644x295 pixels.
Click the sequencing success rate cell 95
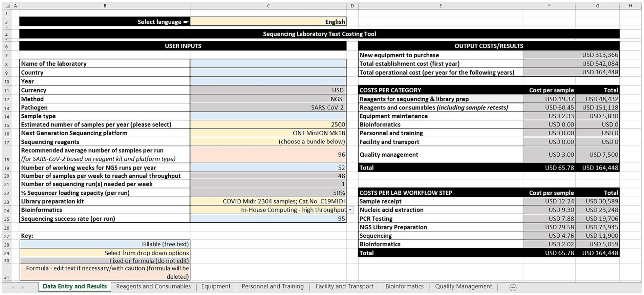pyautogui.click(x=268, y=219)
